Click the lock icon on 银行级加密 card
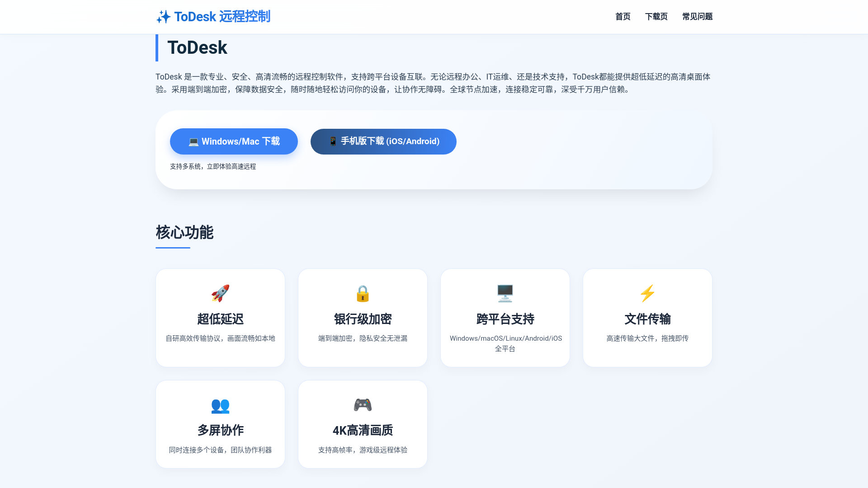868x488 pixels. (x=363, y=293)
